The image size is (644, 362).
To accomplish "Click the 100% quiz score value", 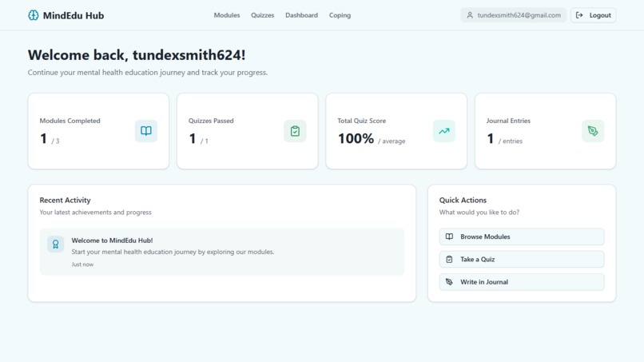I will point(356,139).
